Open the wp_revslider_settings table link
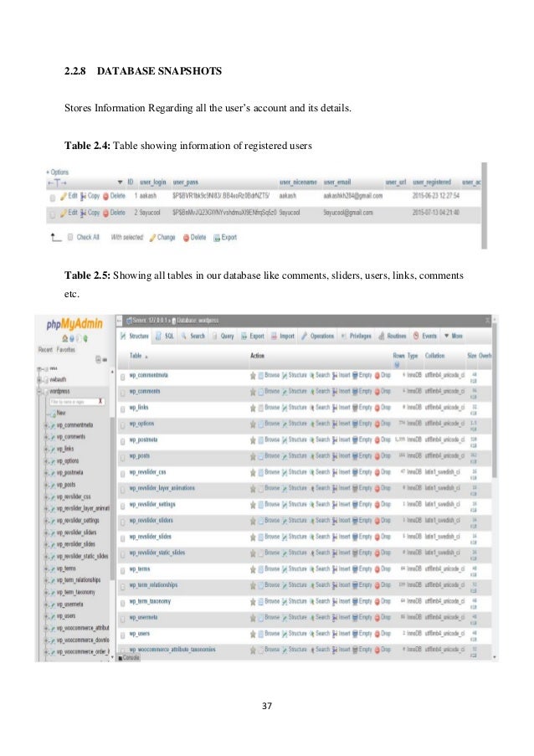Image resolution: width=534 pixels, height=756 pixels. click(x=152, y=505)
